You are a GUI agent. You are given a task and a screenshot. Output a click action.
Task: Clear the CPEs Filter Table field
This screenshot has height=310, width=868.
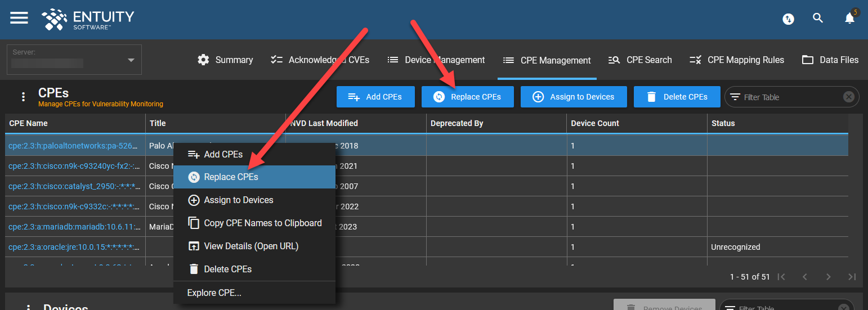pyautogui.click(x=849, y=97)
